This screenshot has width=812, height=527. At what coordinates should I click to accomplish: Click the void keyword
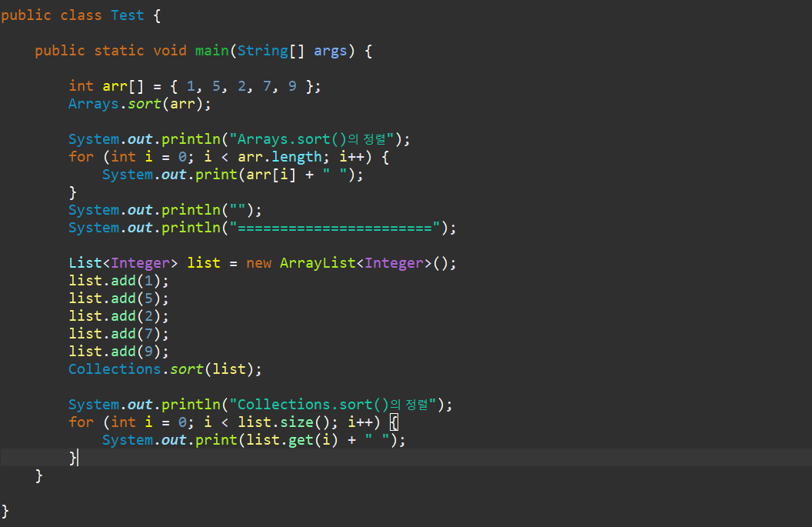[169, 50]
